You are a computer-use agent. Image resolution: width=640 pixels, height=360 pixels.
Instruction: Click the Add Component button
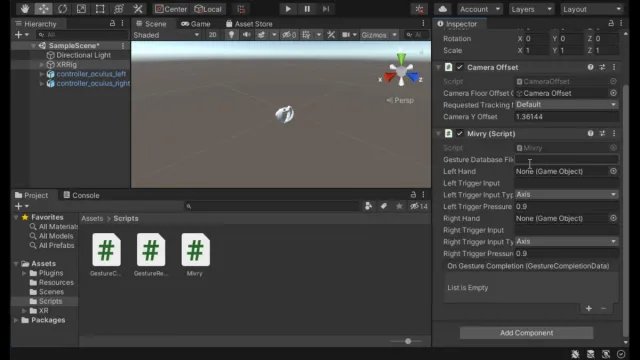(526, 333)
